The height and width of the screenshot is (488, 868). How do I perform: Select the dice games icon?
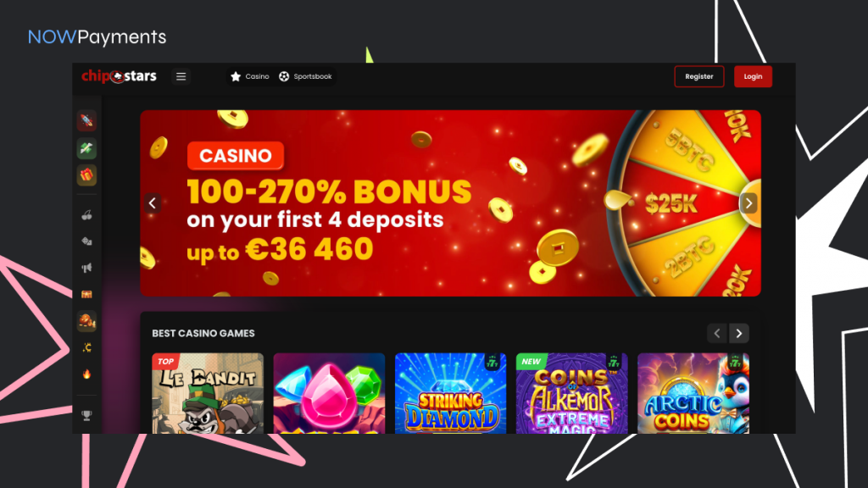[87, 241]
